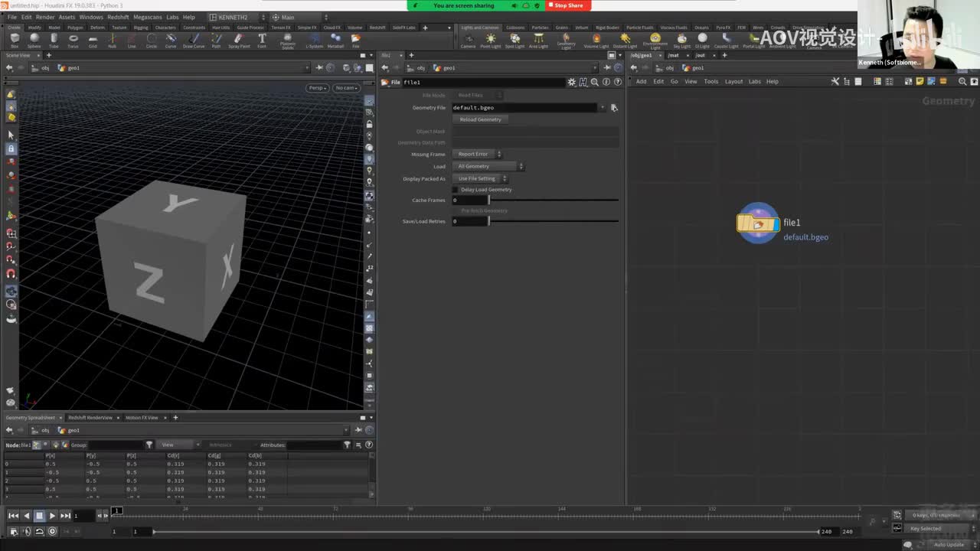This screenshot has width=980, height=551.
Task: Click the Geometry File input field
Action: pos(524,108)
